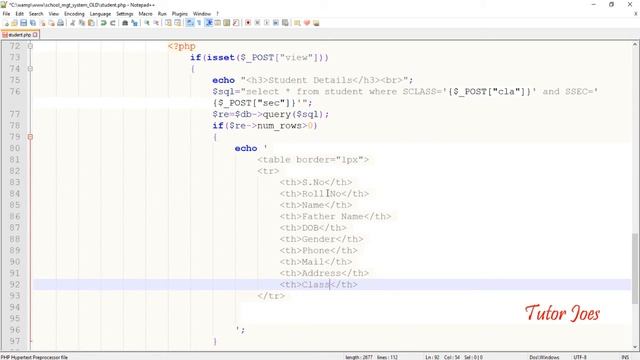Screen dimensions: 640x360
Task: Open the Macro menu
Action: click(x=145, y=13)
